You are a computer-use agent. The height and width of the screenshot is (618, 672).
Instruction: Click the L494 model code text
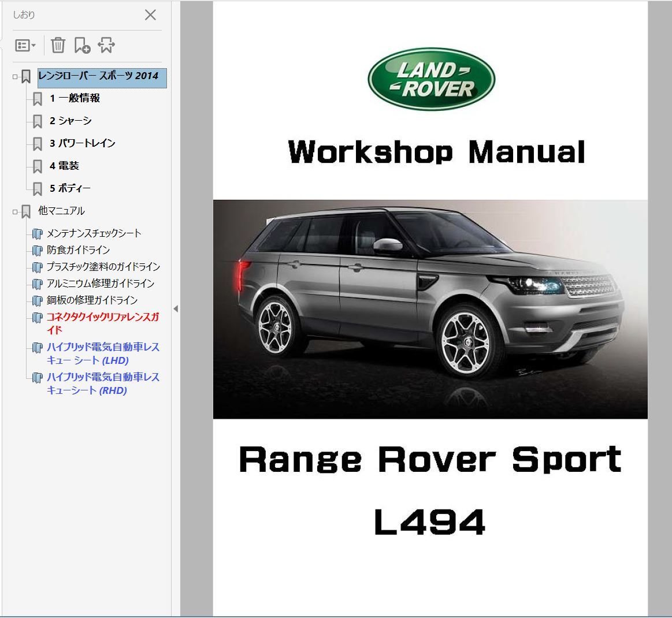429,522
